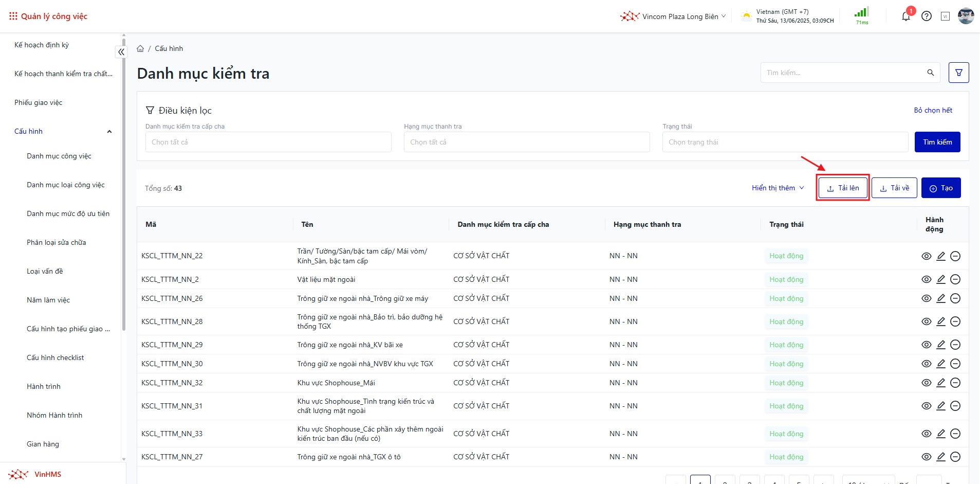Collapse the Cấu hình sidebar section
The image size is (980, 484).
(x=109, y=132)
